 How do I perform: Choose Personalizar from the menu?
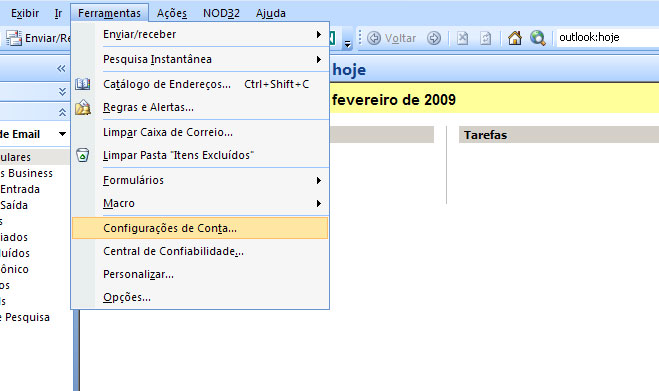[x=200, y=274]
